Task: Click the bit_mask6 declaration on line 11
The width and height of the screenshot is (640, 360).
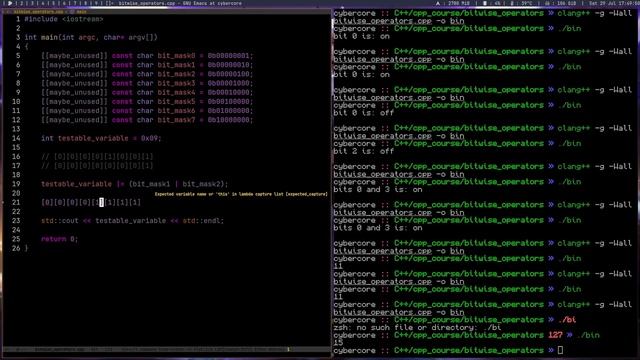Action: [147, 111]
